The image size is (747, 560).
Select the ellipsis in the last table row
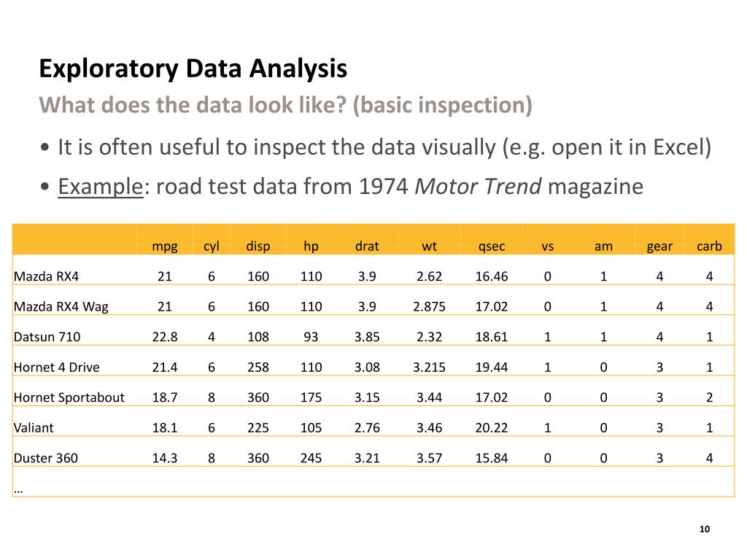click(18, 491)
